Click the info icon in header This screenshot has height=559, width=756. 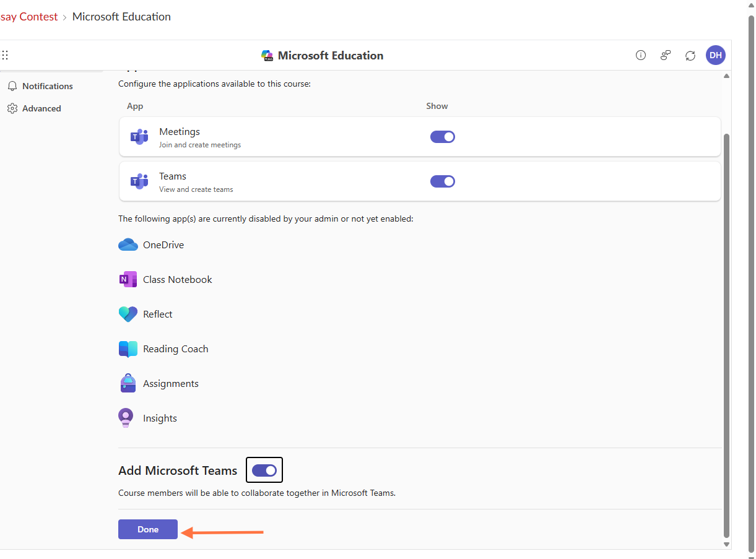tap(641, 55)
